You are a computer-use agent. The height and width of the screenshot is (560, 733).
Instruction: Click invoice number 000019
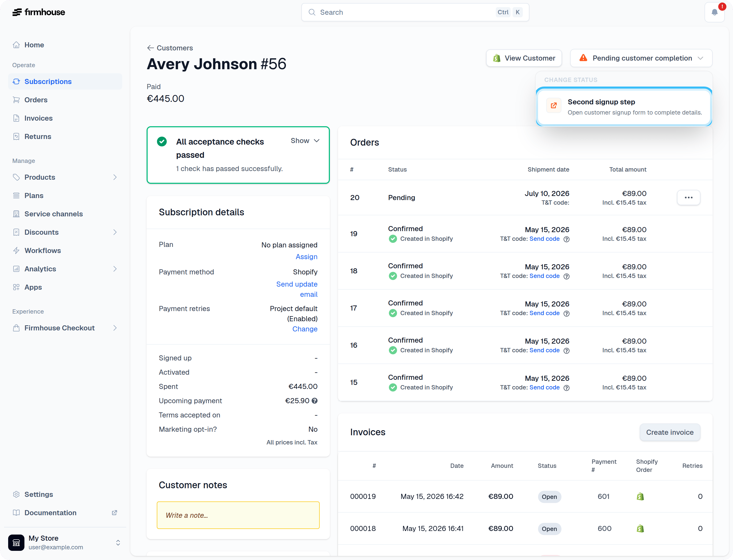coord(363,496)
